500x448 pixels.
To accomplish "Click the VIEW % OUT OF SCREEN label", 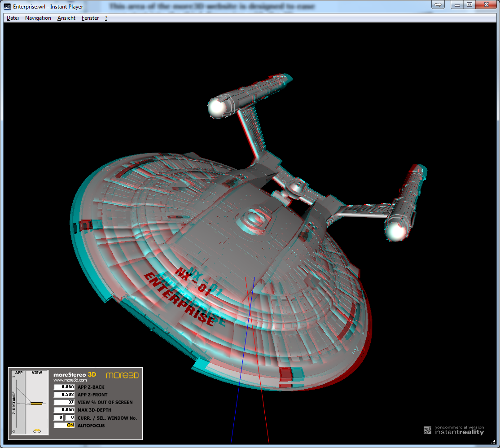I will 105,402.
